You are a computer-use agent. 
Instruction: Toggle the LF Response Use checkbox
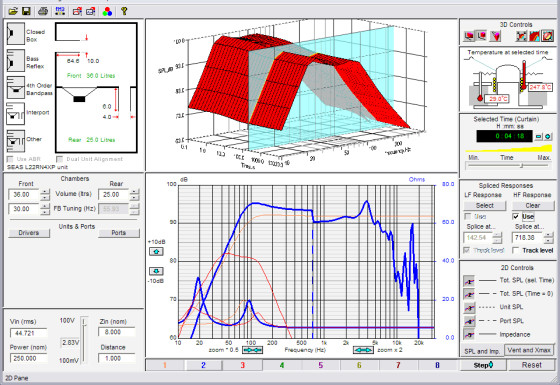[x=467, y=216]
